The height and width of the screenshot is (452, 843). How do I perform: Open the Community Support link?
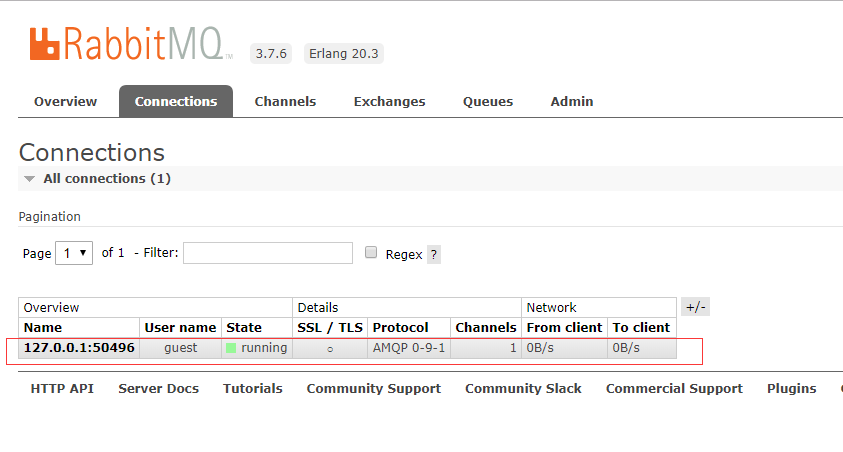click(374, 389)
